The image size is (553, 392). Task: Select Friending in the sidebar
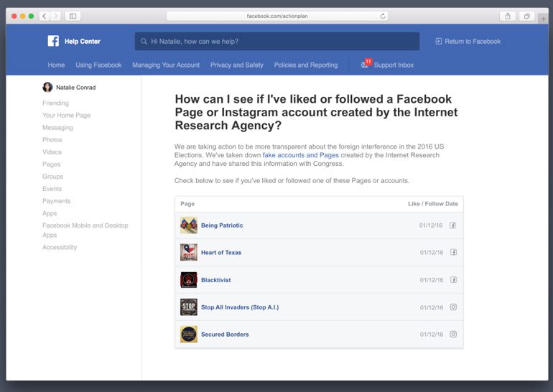coord(55,103)
